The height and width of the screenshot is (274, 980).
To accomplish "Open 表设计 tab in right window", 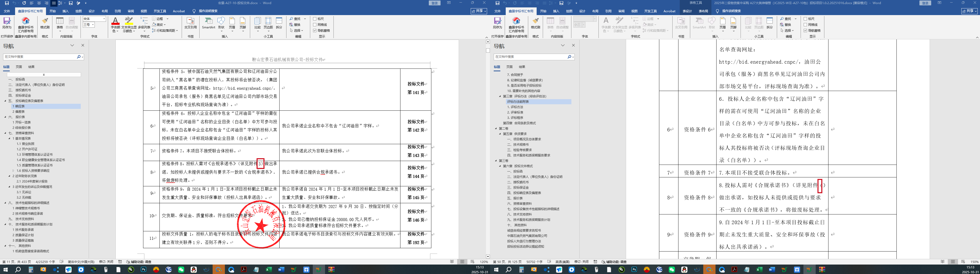I will pos(687,11).
